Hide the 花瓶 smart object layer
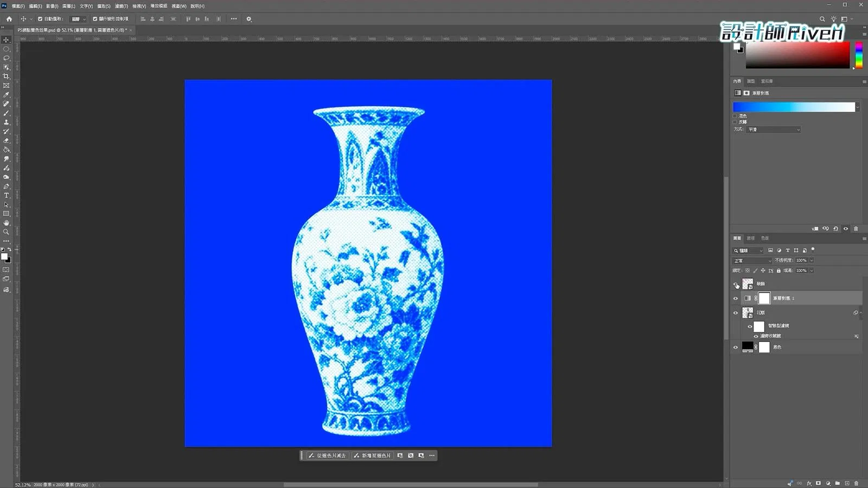The height and width of the screenshot is (488, 868). coord(736,313)
